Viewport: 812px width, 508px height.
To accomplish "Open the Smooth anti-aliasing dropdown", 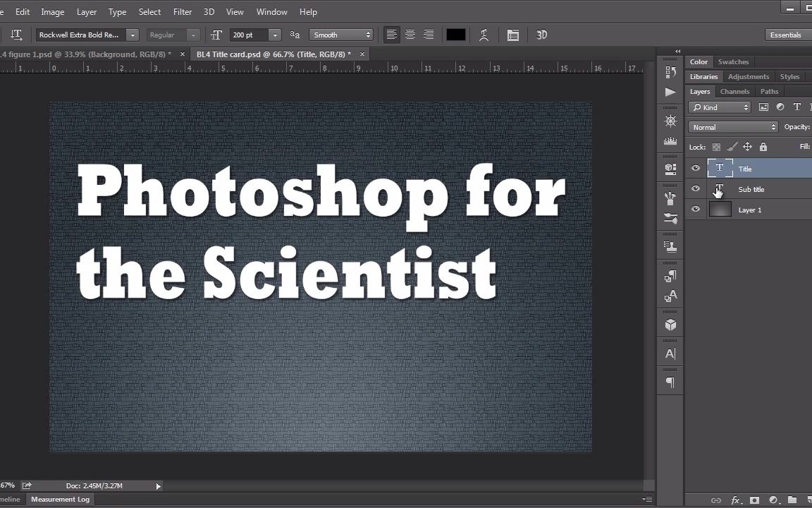I will (x=367, y=35).
